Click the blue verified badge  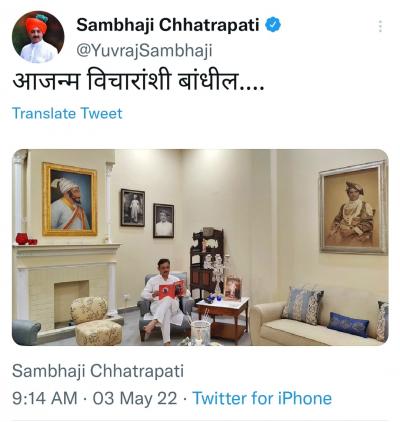click(273, 25)
